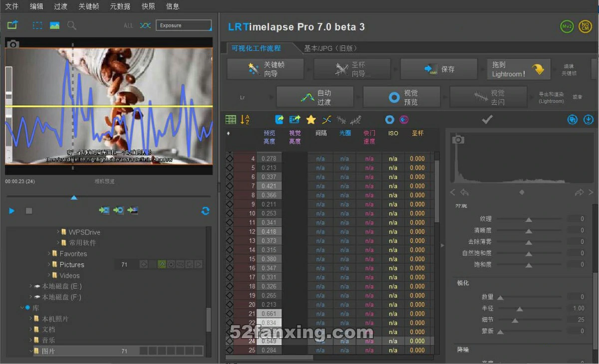
Task: Play the preview sequence
Action: pyautogui.click(x=12, y=211)
